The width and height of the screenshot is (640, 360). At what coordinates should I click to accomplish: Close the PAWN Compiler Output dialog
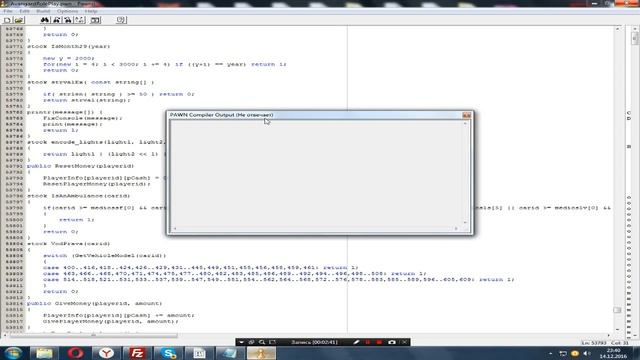(x=467, y=116)
